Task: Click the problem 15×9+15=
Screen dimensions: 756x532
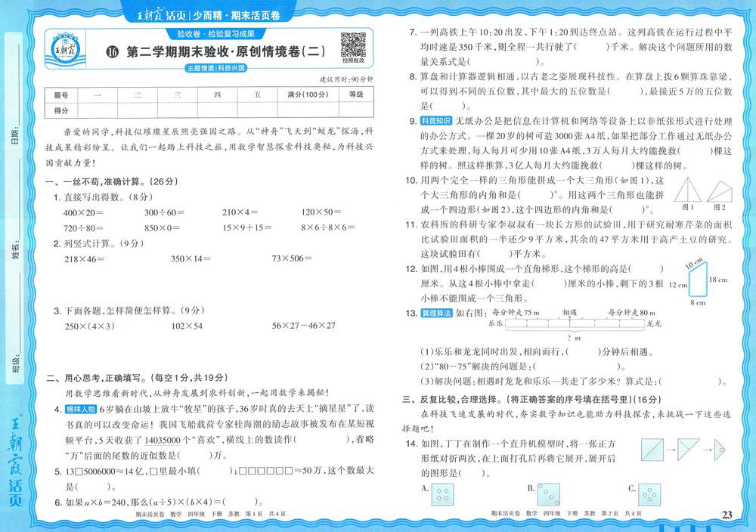Action: [247, 228]
